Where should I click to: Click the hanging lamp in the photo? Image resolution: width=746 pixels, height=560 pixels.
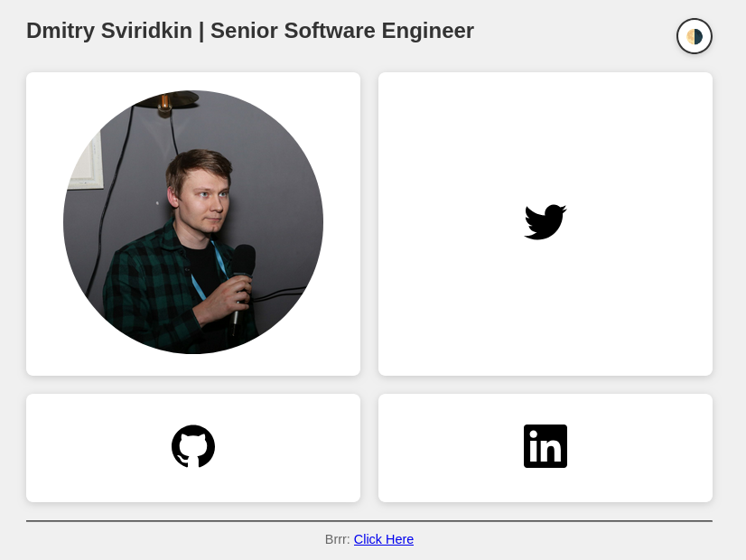click(x=164, y=101)
